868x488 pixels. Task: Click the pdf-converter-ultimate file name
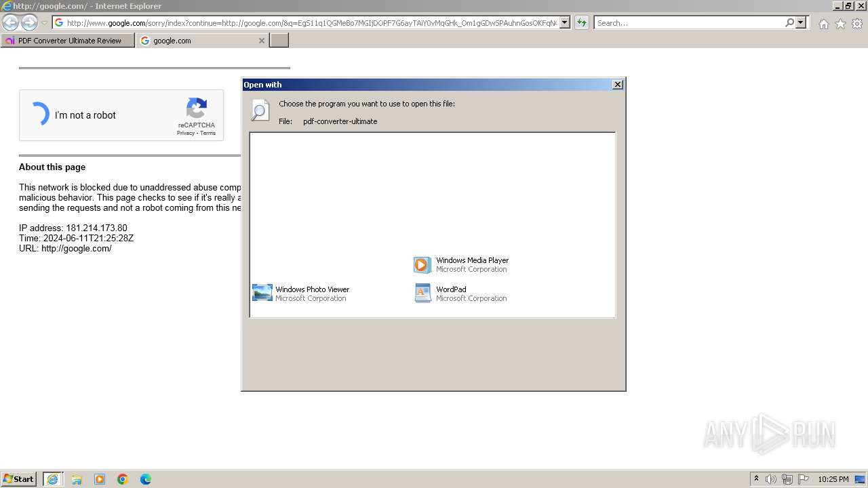coord(340,121)
